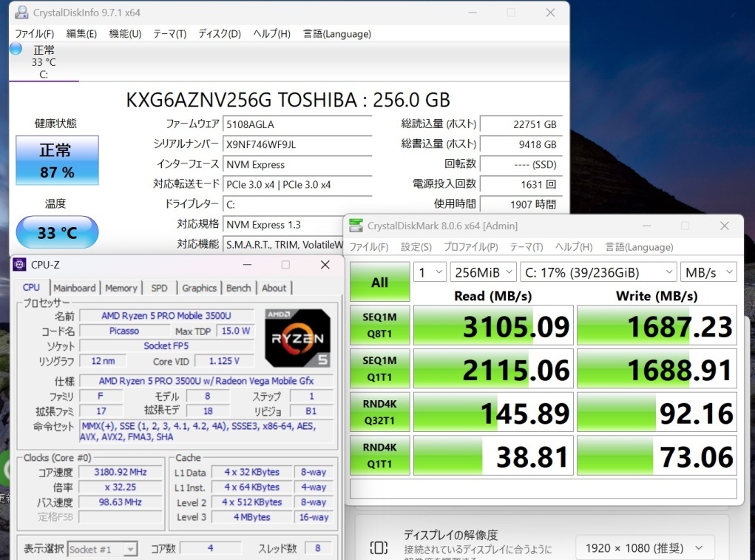Open プロファイル(P) menu in CrystalDiskMark
The width and height of the screenshot is (755, 560).
click(471, 247)
